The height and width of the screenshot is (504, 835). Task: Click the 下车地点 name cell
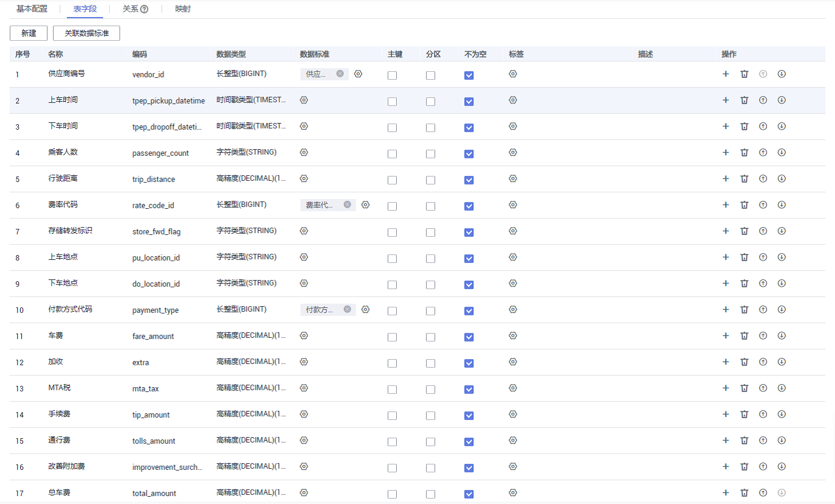tap(63, 283)
